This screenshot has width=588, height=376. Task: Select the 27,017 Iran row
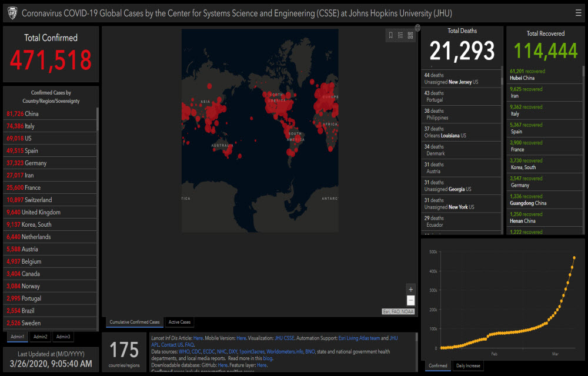point(50,175)
